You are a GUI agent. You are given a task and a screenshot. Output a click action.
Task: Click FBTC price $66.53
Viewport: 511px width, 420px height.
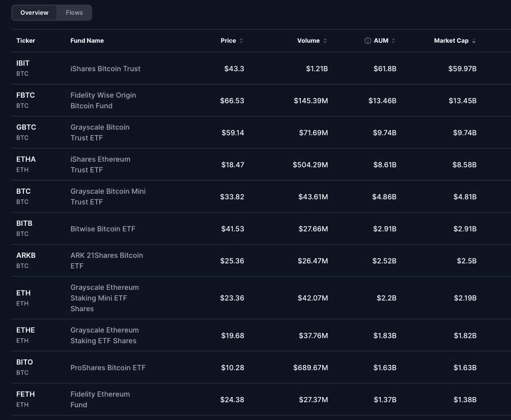tap(232, 101)
